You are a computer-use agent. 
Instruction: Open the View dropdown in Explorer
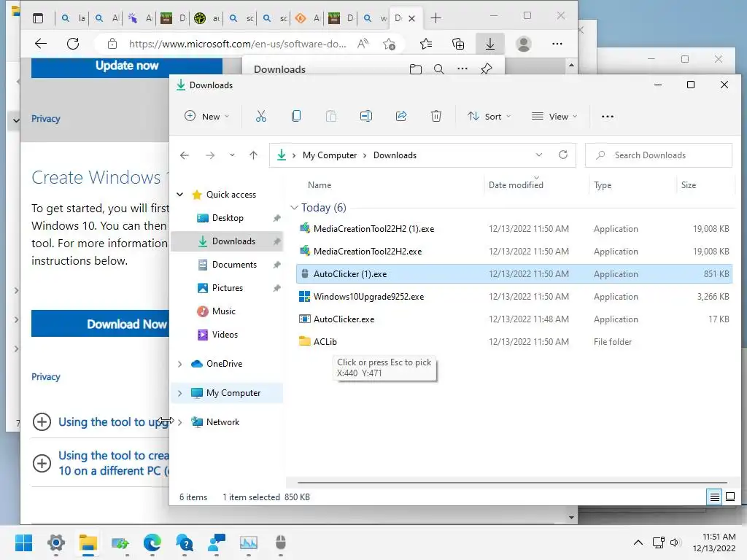[x=554, y=116]
